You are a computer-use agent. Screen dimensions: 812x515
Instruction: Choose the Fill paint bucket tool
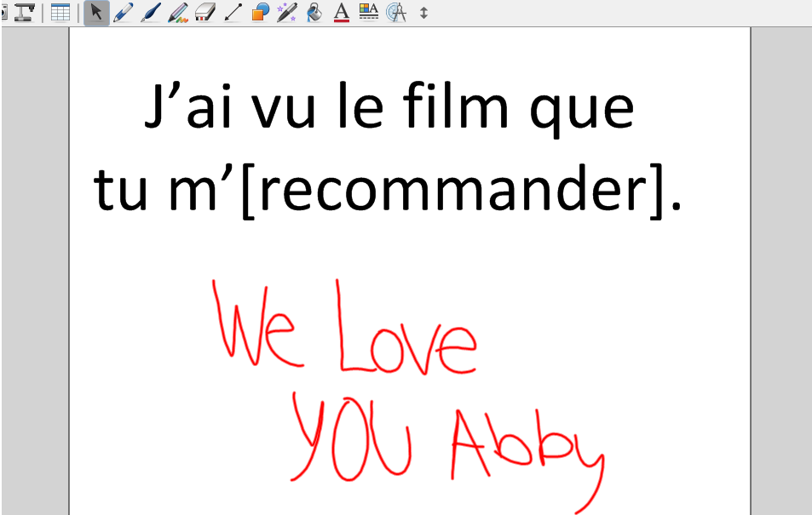[x=314, y=12]
